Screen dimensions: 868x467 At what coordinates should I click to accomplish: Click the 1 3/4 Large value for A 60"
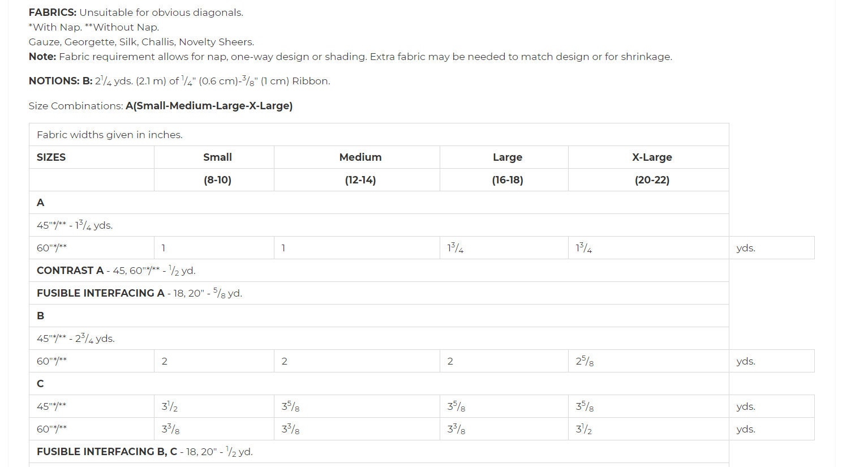coord(504,248)
